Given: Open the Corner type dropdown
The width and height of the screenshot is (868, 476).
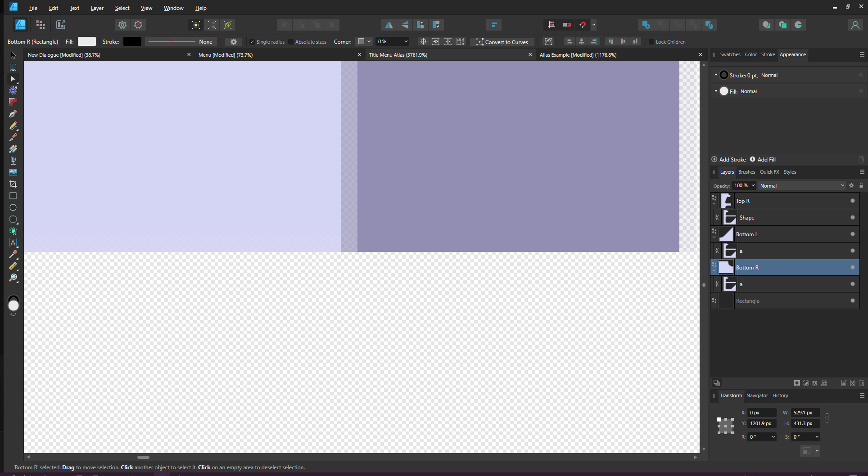Looking at the screenshot, I should click(x=364, y=41).
